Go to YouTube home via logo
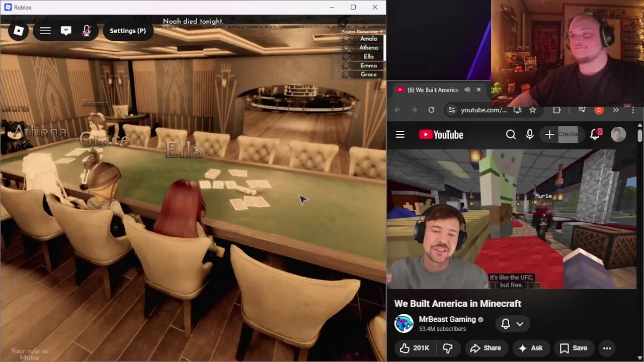644x362 pixels. 441,135
